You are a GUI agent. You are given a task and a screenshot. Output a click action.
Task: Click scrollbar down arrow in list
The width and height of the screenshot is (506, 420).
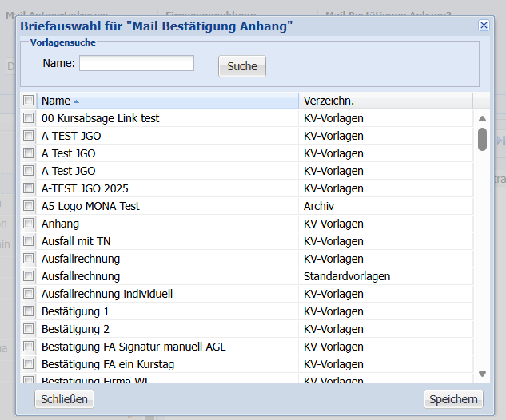[482, 374]
